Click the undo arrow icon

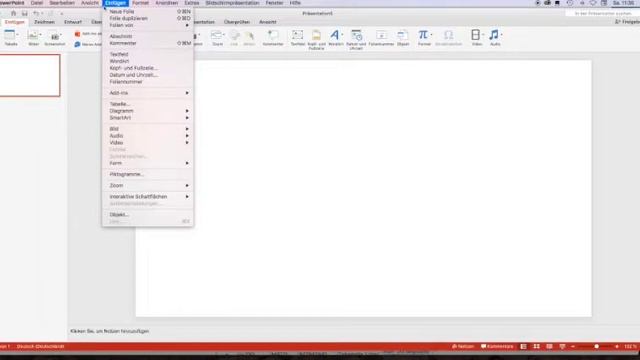click(x=36, y=13)
